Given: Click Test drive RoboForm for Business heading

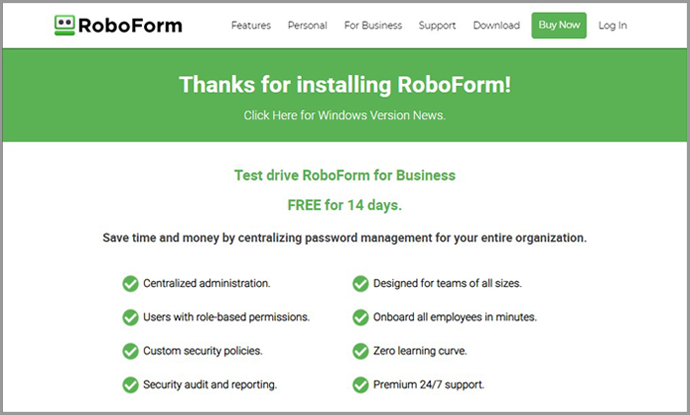Looking at the screenshot, I should [x=345, y=175].
